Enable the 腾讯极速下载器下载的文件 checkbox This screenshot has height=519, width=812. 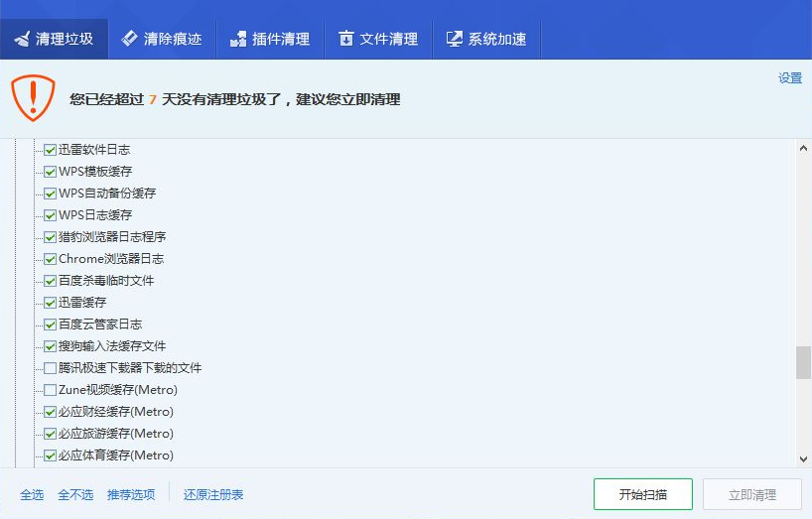50,368
